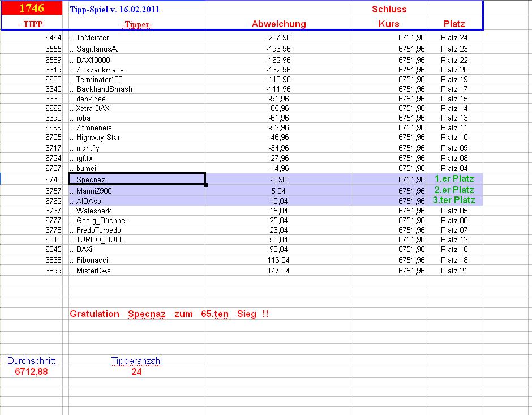Select the 3.ter Platz cell
This screenshot has height=415, width=532.
coord(455,200)
